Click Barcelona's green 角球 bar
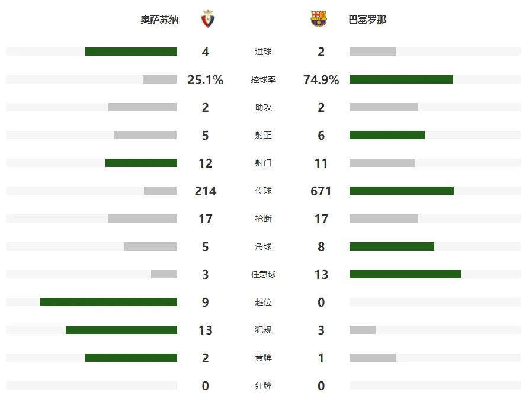The image size is (532, 398). (x=392, y=246)
